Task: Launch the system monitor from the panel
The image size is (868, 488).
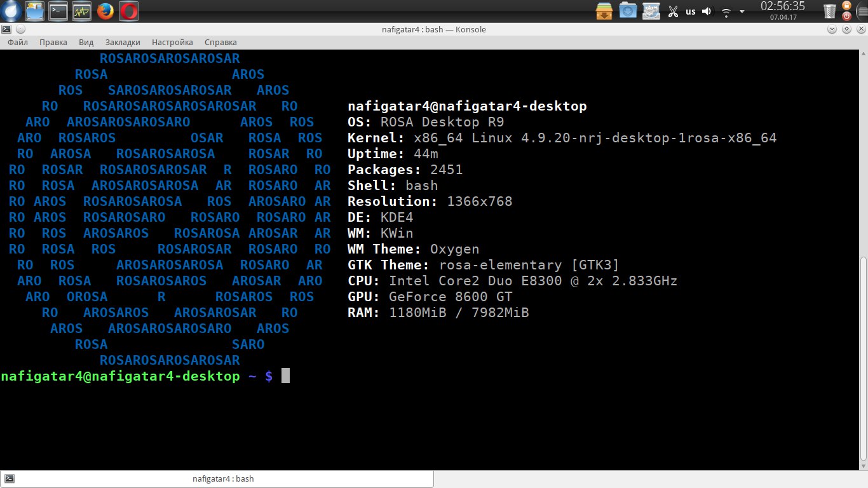Action: [82, 11]
